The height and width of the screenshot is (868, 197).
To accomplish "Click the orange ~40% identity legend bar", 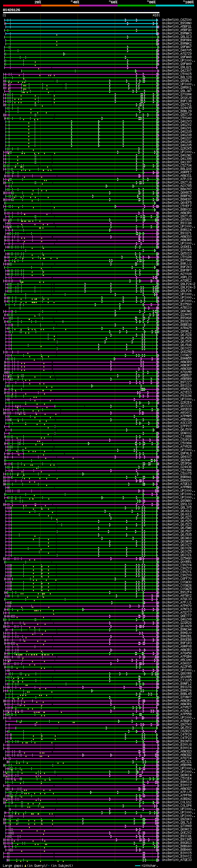I will (60, 6).
